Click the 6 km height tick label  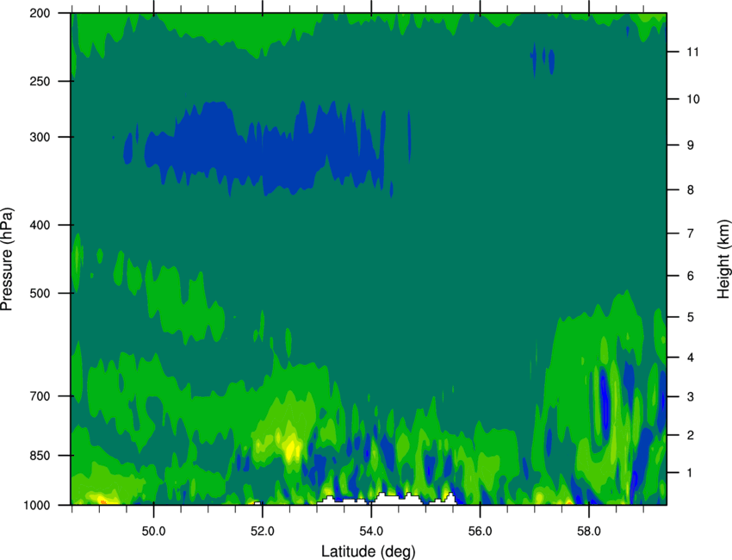[x=690, y=276]
